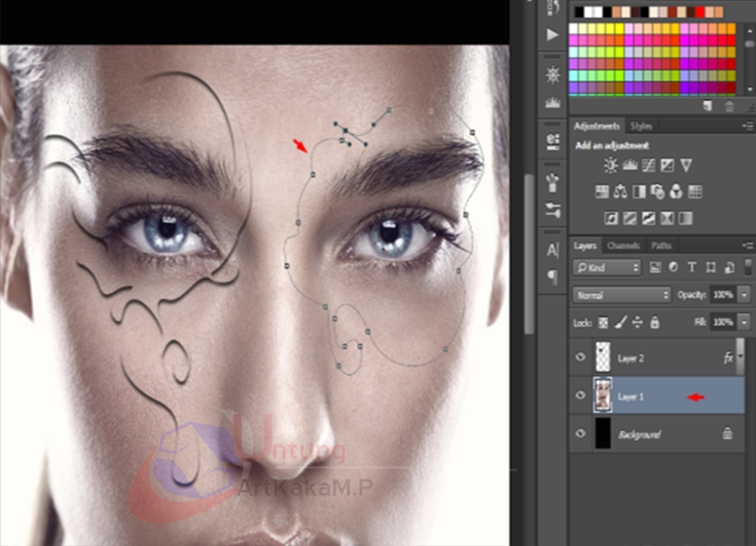Add an Exposure adjustment

pyautogui.click(x=667, y=165)
